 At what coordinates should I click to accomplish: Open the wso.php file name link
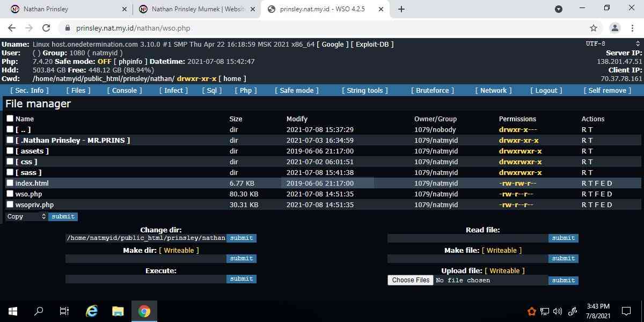pyautogui.click(x=28, y=194)
